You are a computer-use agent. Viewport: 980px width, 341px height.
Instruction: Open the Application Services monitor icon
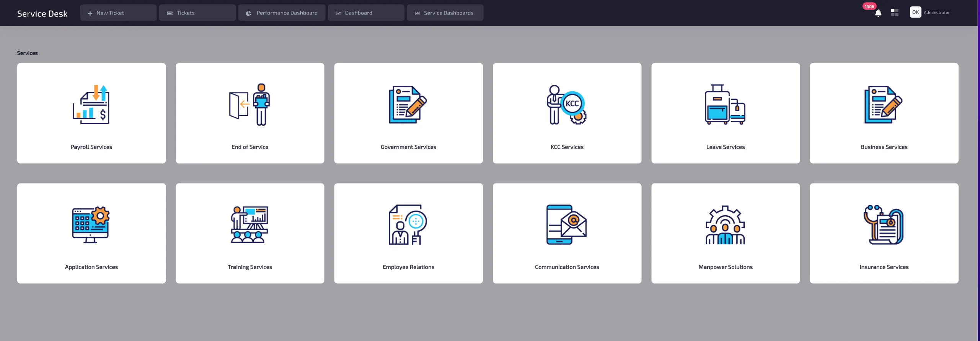coord(91,225)
